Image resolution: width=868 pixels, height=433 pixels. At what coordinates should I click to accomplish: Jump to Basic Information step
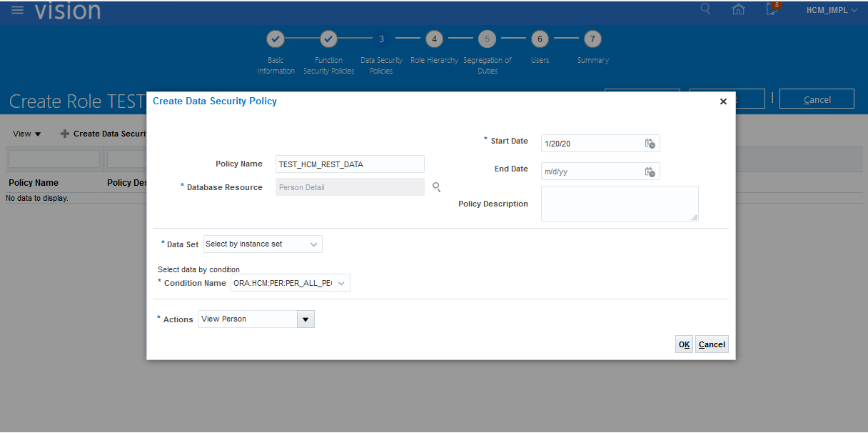pos(276,39)
